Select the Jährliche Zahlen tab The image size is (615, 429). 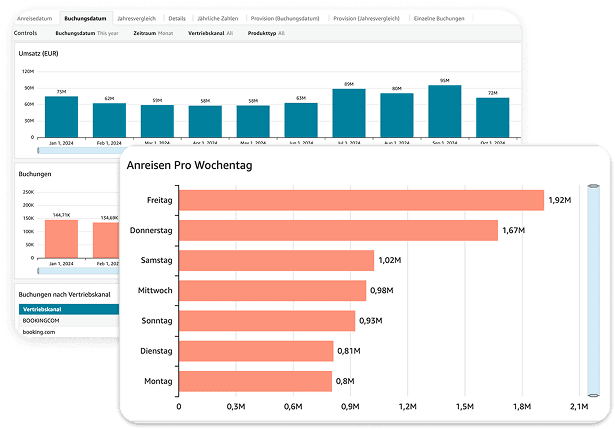pyautogui.click(x=220, y=19)
